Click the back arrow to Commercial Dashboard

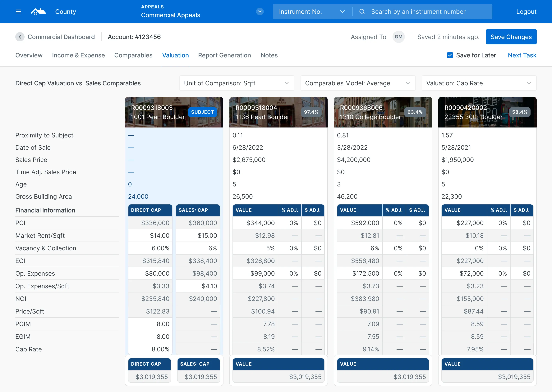pyautogui.click(x=20, y=37)
